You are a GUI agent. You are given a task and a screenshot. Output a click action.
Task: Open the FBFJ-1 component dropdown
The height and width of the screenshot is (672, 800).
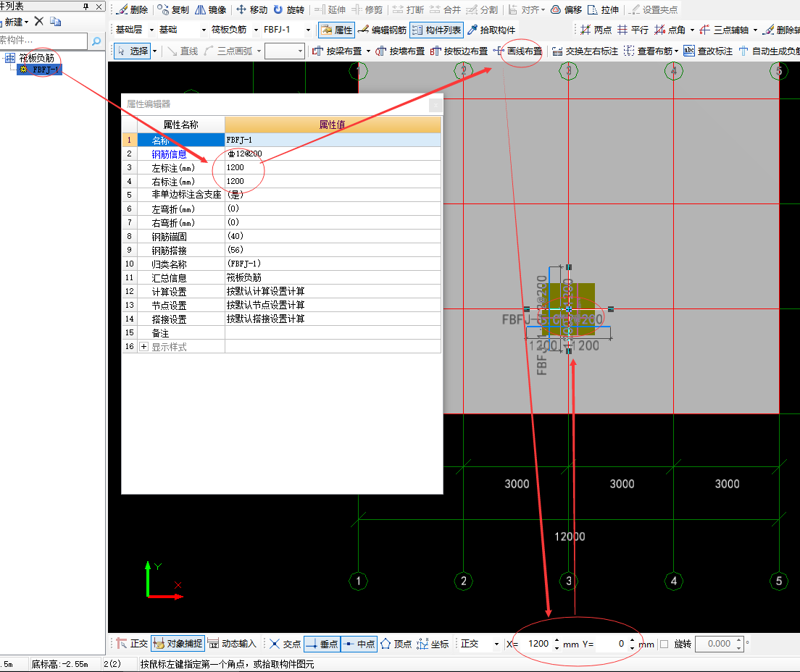pyautogui.click(x=309, y=30)
